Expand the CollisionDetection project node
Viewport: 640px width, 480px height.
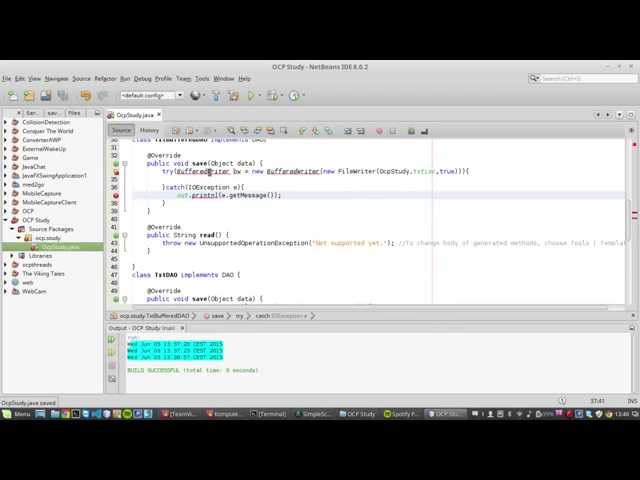coord(5,122)
